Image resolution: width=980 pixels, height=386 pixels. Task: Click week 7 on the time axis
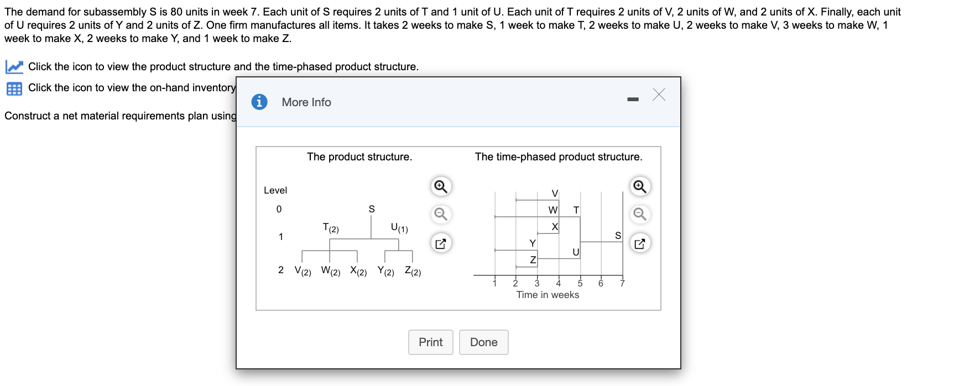[622, 283]
